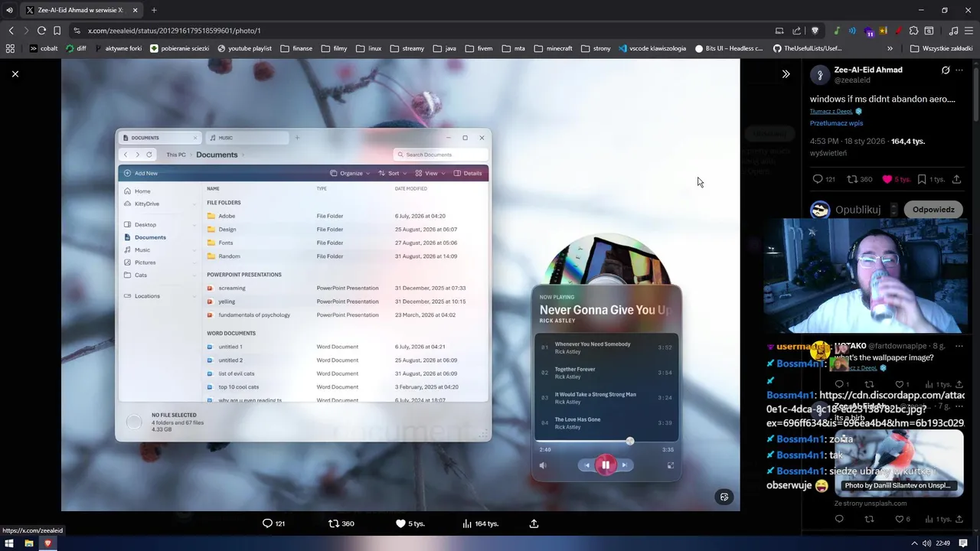Open the finanse bookmarks folder
980x551 pixels.
tap(296, 48)
